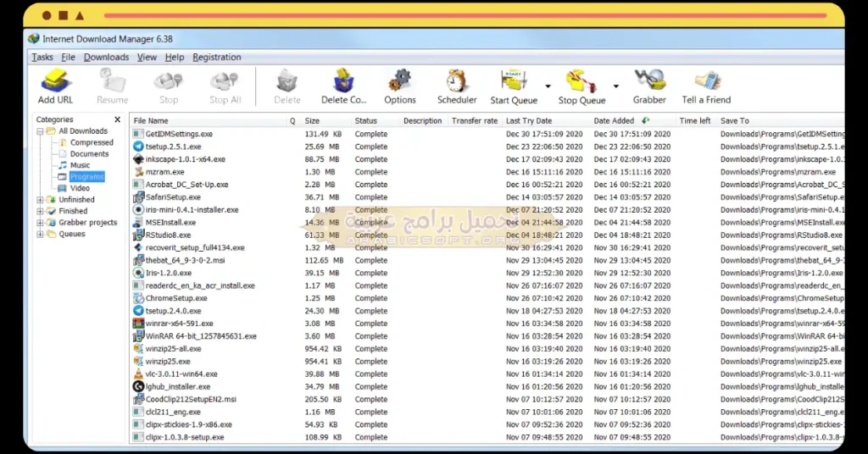Select the Documents category
This screenshot has height=454, width=868.
coord(89,154)
